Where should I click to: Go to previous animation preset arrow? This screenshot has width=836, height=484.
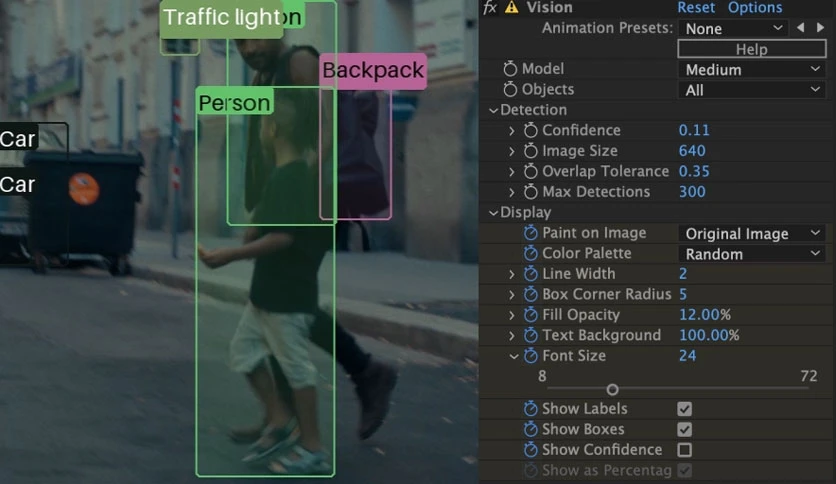(x=800, y=28)
